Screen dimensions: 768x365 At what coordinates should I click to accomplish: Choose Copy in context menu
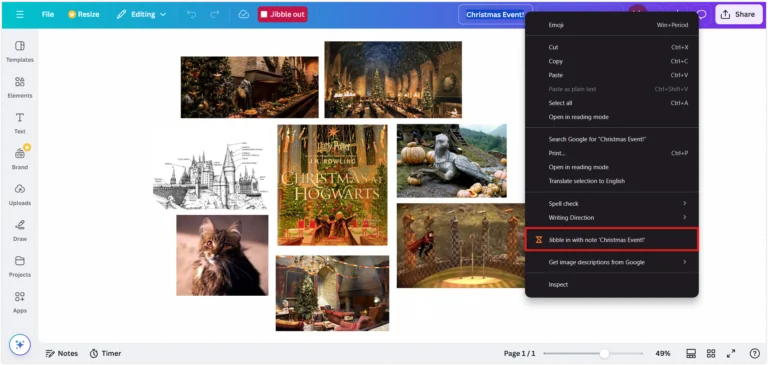tap(612, 61)
